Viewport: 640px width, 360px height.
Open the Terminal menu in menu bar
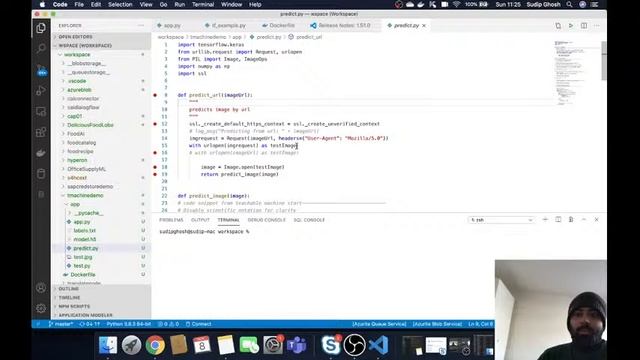click(x=203, y=4)
